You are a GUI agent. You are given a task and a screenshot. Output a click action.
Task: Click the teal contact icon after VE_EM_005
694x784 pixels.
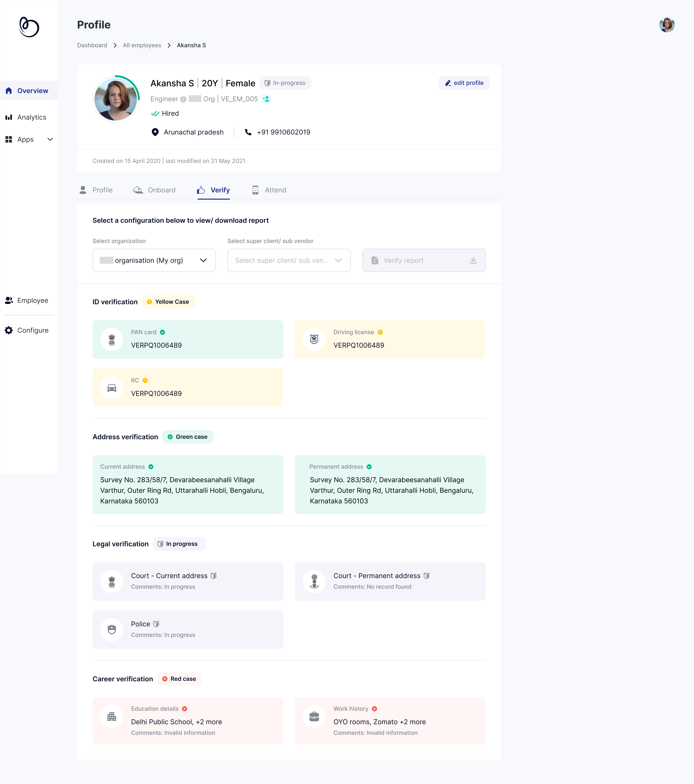coord(267,99)
